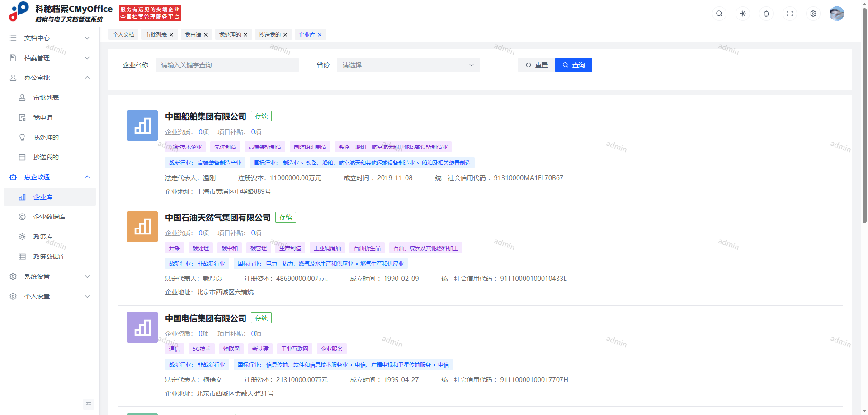Click 中国船舶集团有限公司 blue company icon
This screenshot has height=415, width=868.
point(142,126)
